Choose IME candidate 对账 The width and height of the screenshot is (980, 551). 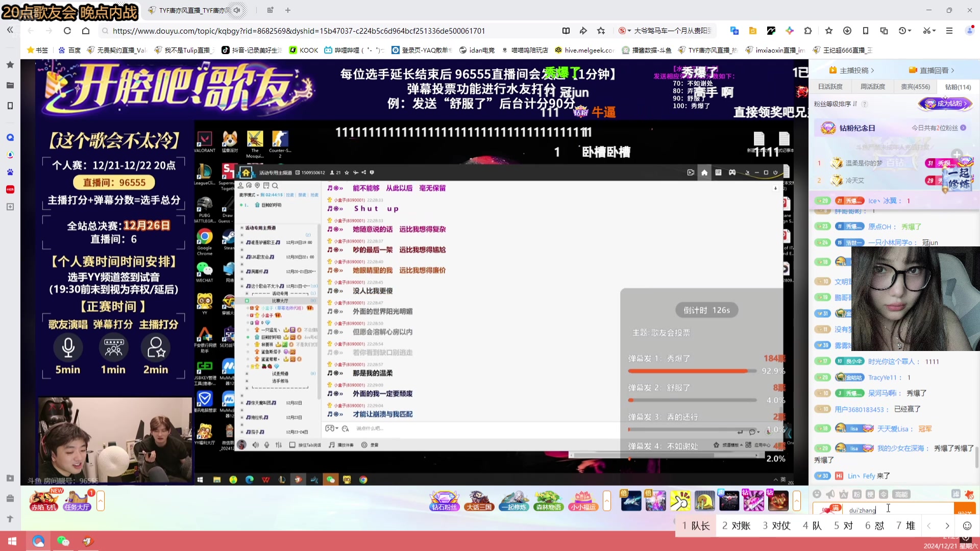(736, 525)
